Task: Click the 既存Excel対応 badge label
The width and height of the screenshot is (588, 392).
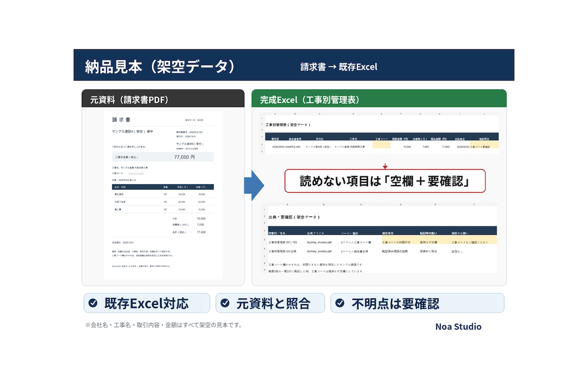Action: coord(146,303)
